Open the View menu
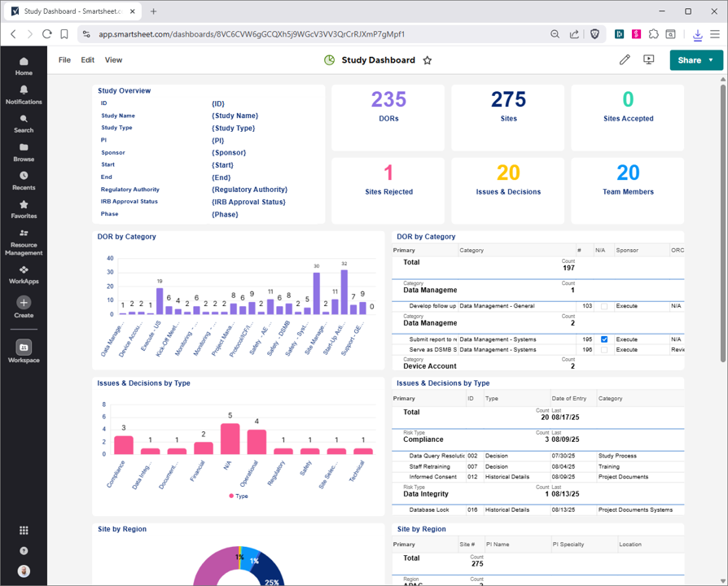 pyautogui.click(x=113, y=59)
